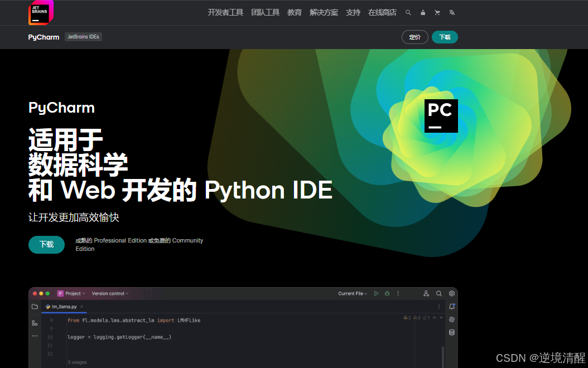Click the JetBrains logo

pos(41,12)
